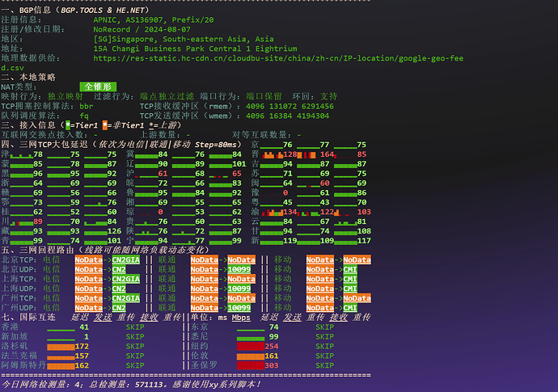The height and width of the screenshot is (392, 558).
Task: Click the 119 latency value in 新 row
Action: [x=290, y=241]
